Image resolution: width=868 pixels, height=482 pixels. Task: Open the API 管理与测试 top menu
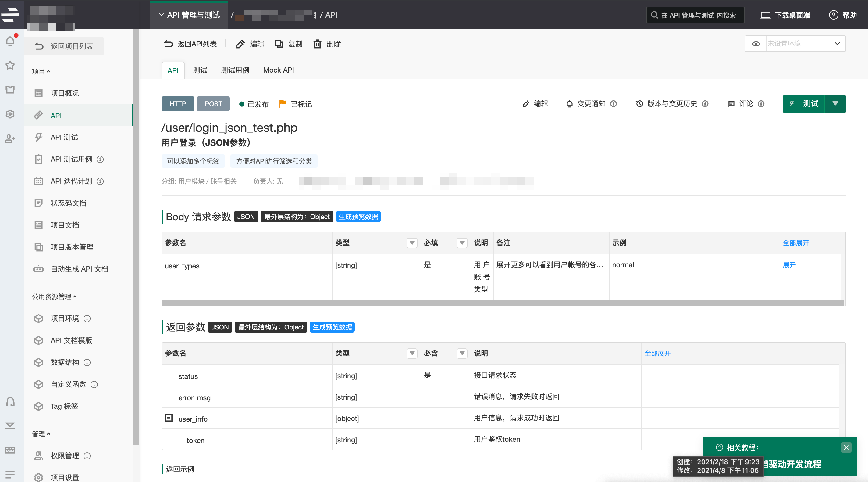point(189,15)
